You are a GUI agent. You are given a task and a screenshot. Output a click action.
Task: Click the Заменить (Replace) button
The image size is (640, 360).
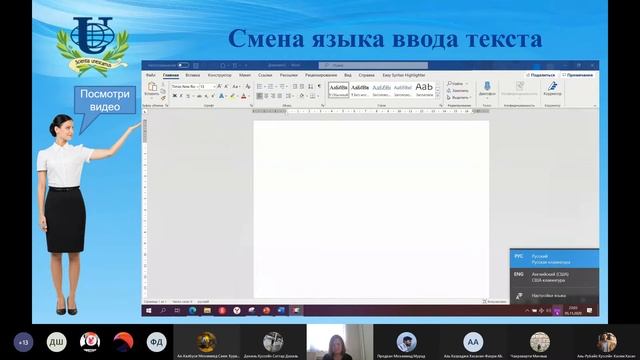tap(458, 91)
